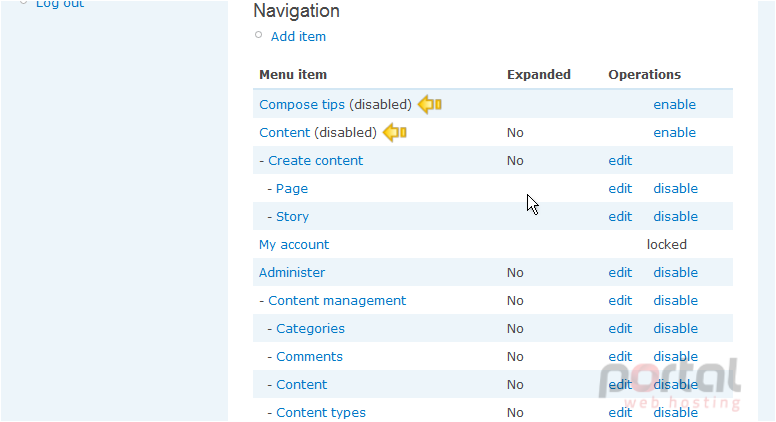
Task: Disable the Story menu item
Action: (x=676, y=217)
